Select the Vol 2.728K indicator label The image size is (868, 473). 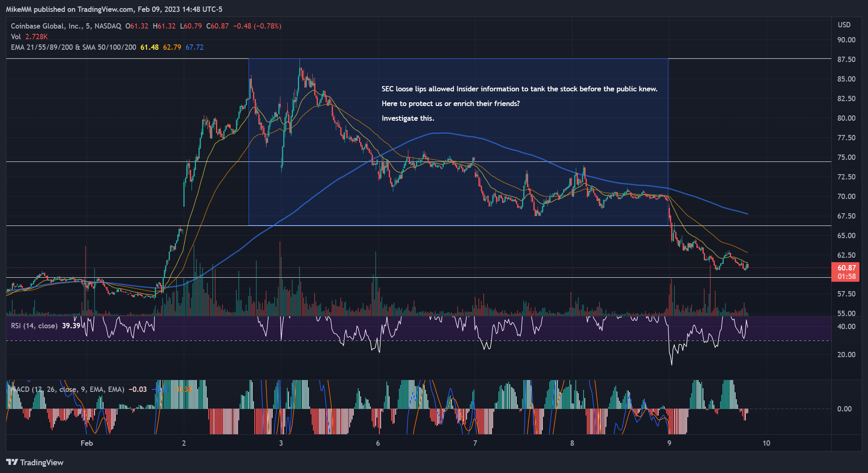(29, 37)
